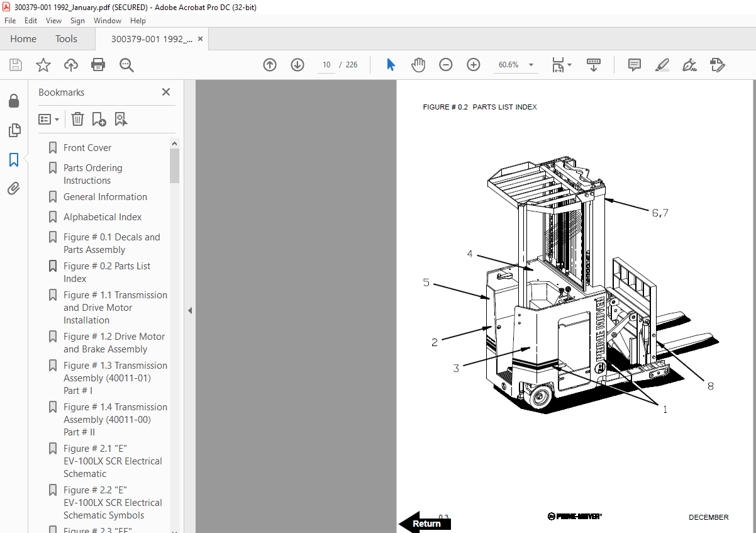Find the current bookmark

pos(121,119)
